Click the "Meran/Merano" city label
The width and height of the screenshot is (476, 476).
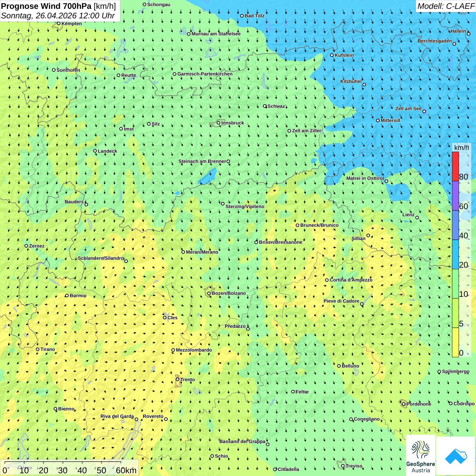point(202,252)
